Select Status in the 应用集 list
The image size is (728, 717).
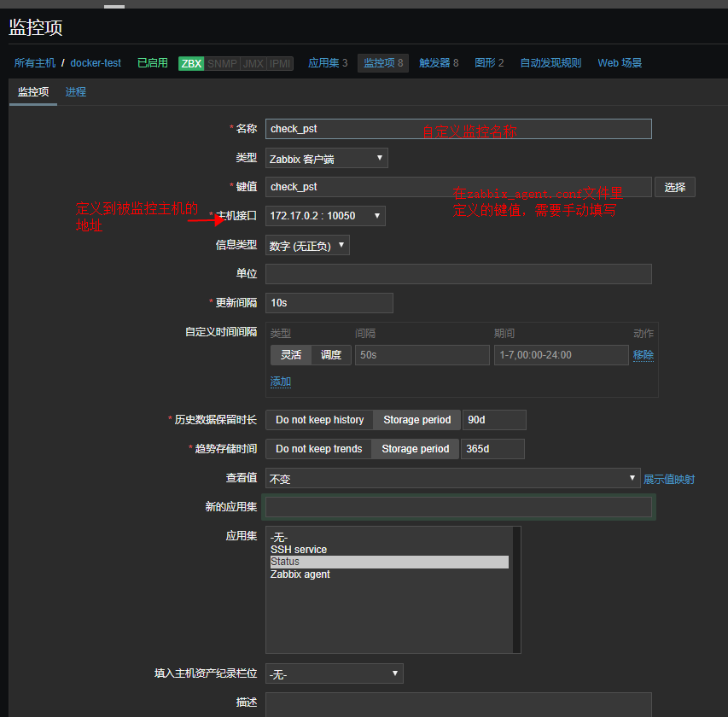389,562
